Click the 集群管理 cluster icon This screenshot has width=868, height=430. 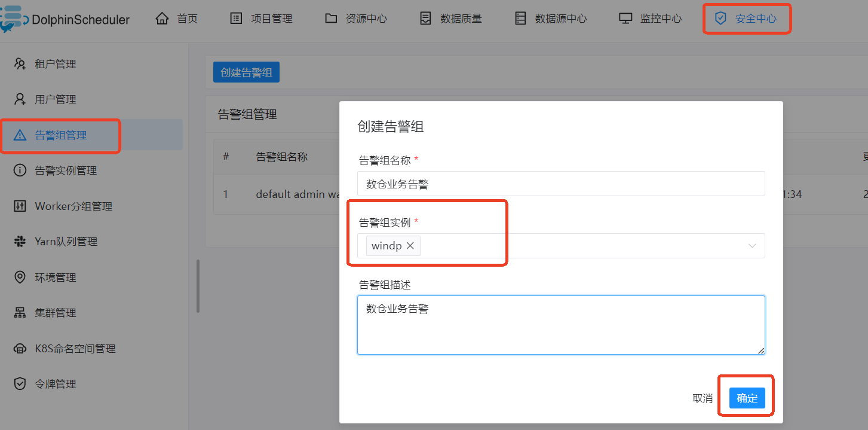tap(20, 313)
